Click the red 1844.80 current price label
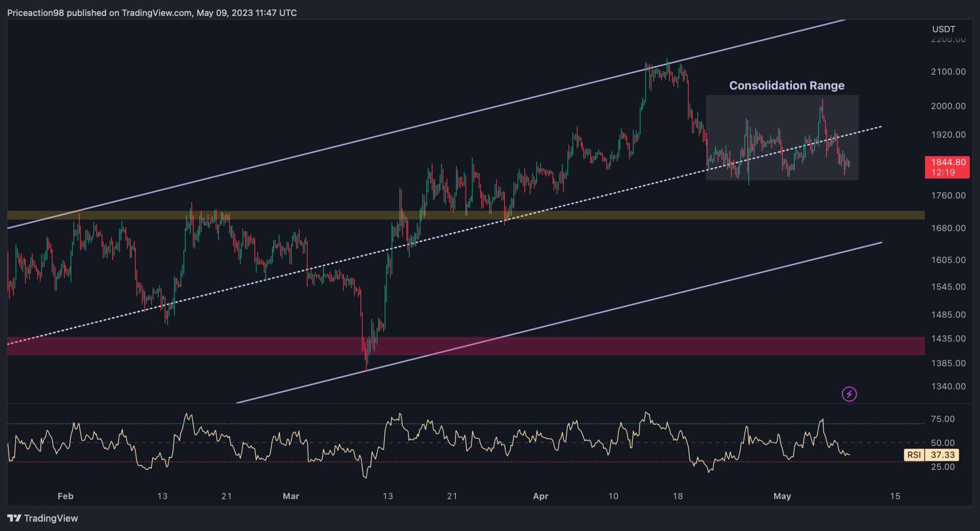 [947, 167]
